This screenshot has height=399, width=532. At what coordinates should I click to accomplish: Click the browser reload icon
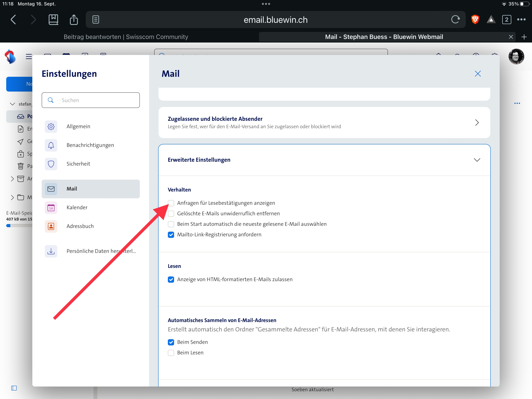(x=455, y=19)
